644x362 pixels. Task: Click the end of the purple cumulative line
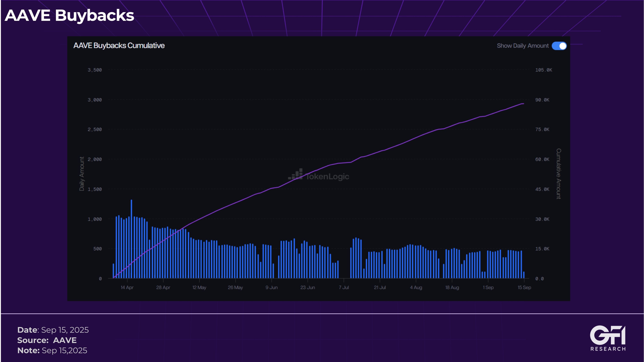[x=523, y=104]
